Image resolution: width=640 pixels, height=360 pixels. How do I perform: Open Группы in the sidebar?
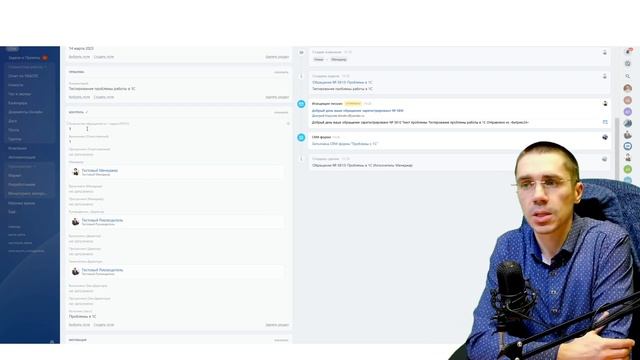[x=14, y=139]
